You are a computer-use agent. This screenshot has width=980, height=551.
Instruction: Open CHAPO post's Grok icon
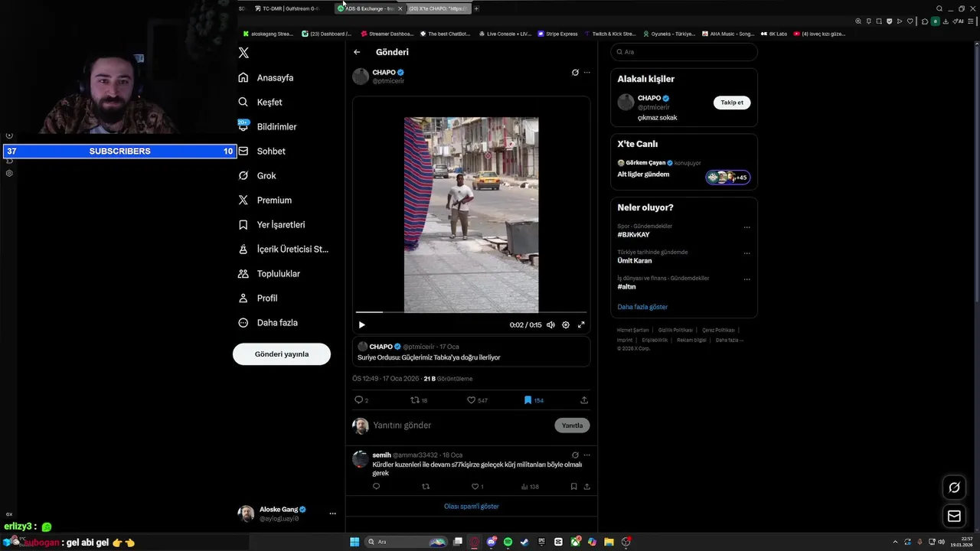tap(575, 73)
